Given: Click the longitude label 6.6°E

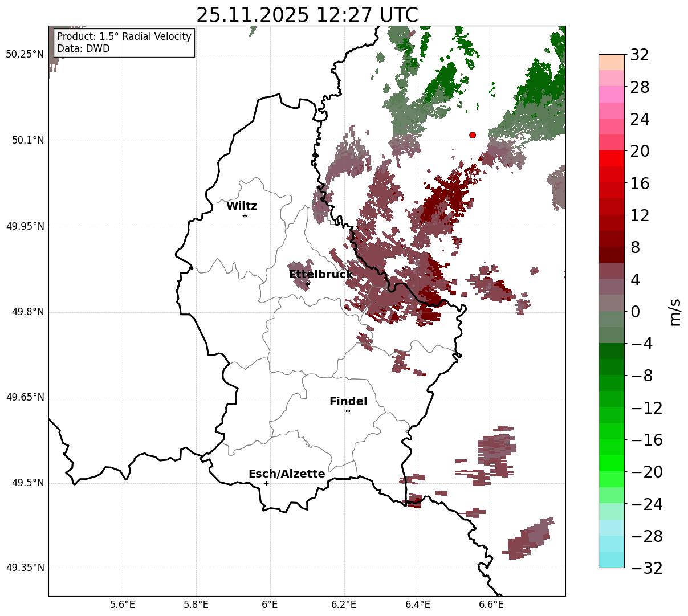Looking at the screenshot, I should pyautogui.click(x=491, y=605).
